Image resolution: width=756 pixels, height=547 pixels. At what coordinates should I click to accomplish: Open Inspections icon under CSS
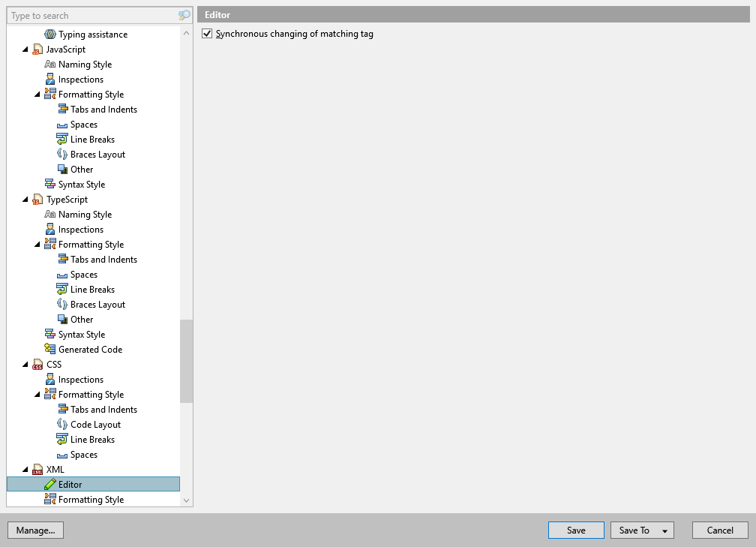(51, 379)
